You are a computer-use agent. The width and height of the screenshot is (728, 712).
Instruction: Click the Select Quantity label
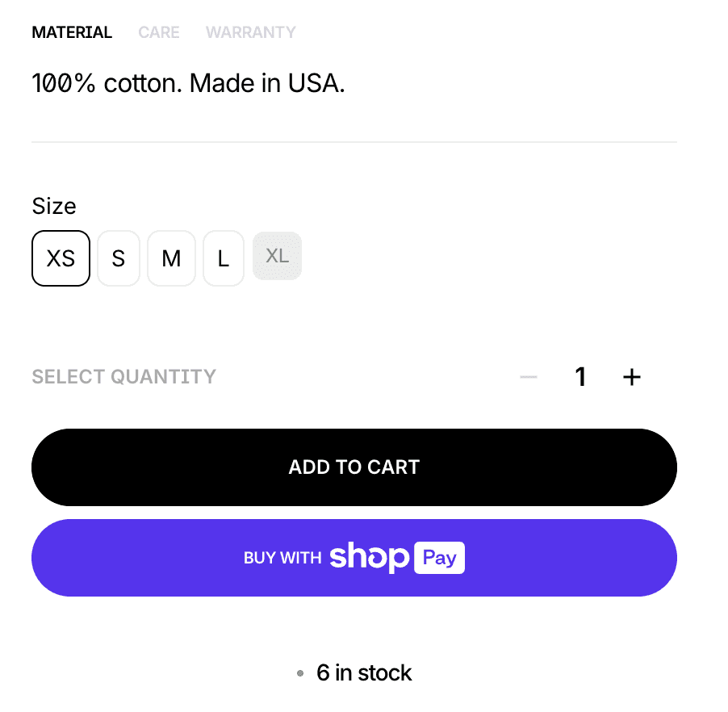click(x=124, y=377)
